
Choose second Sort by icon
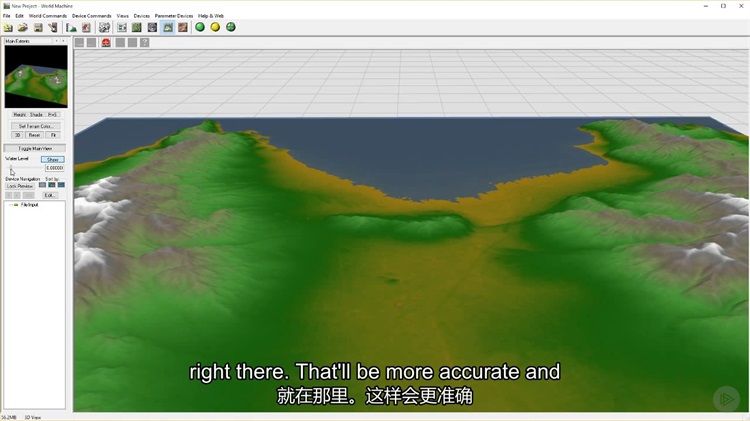(x=52, y=185)
